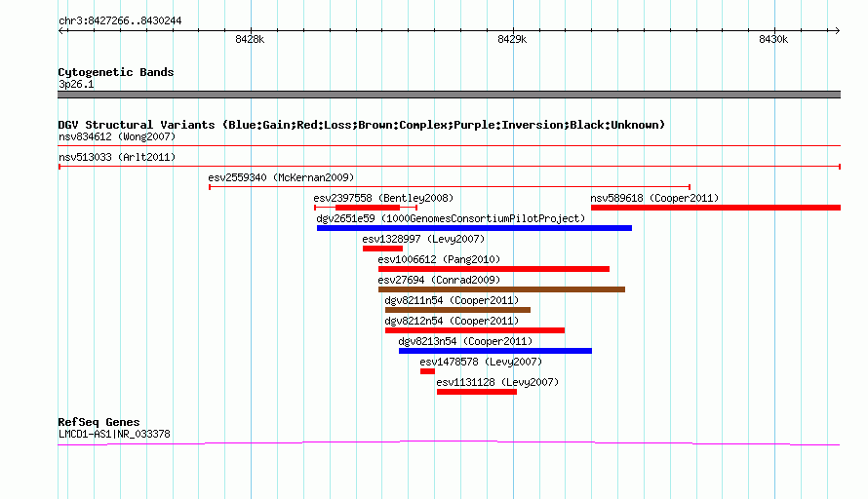
Task: Click the esv1131128 (Levy2007) label
Action: pyautogui.click(x=497, y=382)
